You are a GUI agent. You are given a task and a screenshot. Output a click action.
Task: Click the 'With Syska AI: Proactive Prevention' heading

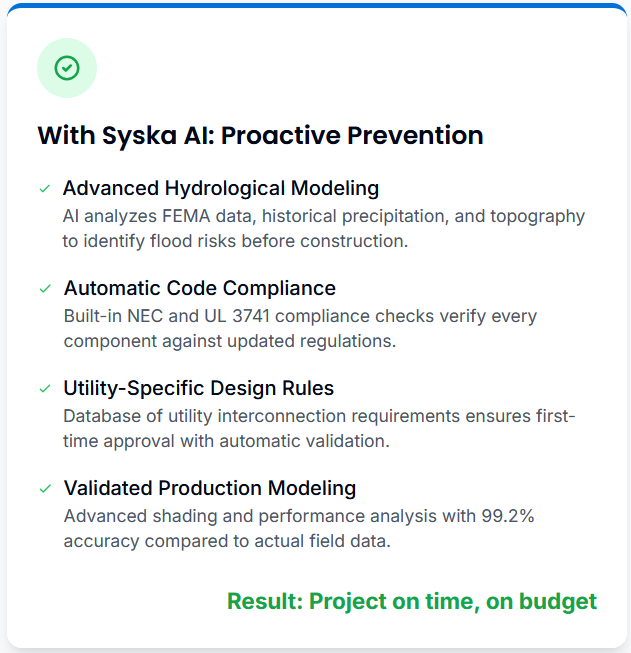260,135
